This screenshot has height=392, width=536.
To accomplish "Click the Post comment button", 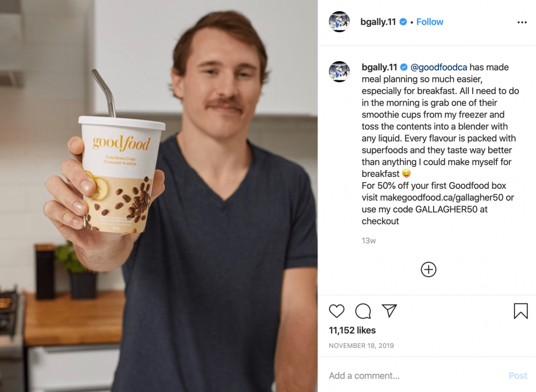I will click(x=518, y=375).
